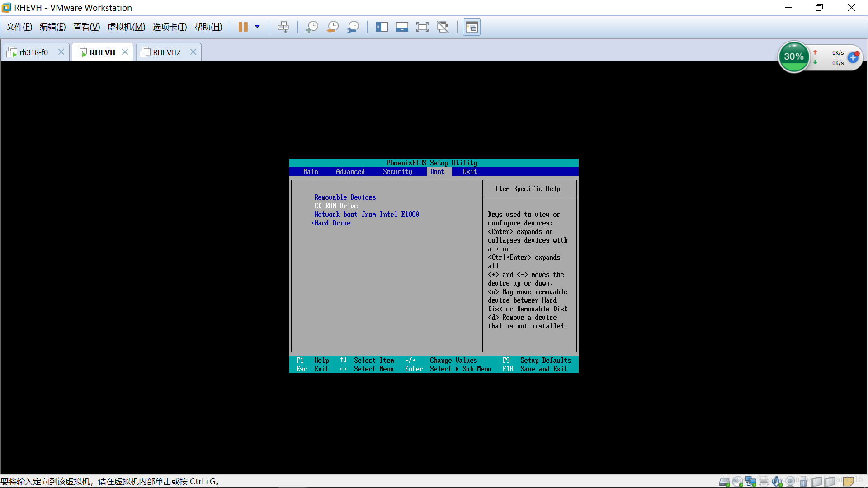Viewport: 868px width, 488px height.
Task: Open the 选项卡(T) menu
Action: tap(170, 27)
